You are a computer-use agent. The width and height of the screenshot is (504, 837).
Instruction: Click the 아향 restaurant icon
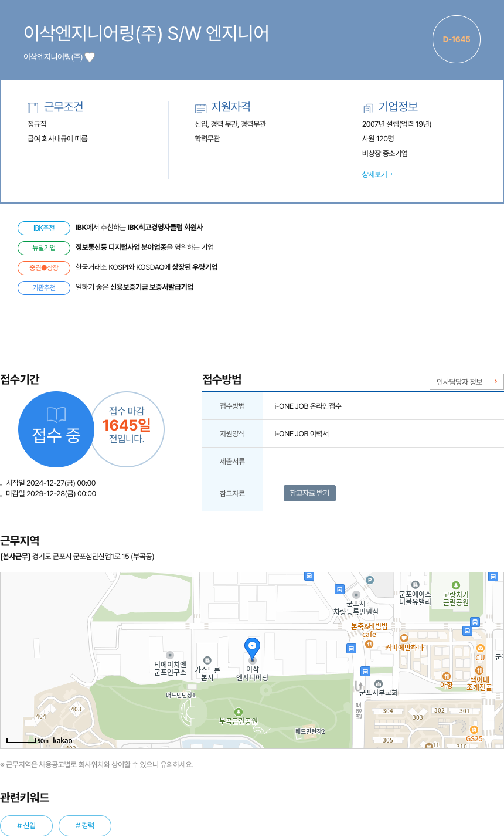pos(447,676)
